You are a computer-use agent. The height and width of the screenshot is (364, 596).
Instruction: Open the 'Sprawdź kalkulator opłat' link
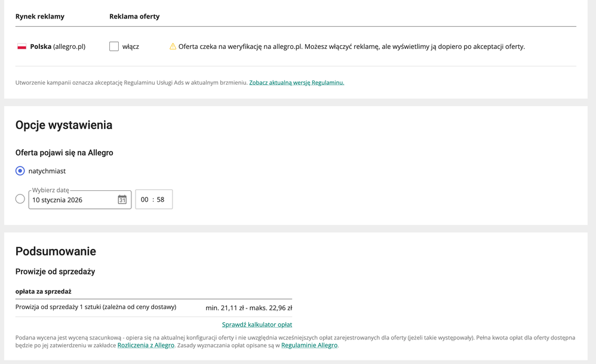(x=257, y=325)
